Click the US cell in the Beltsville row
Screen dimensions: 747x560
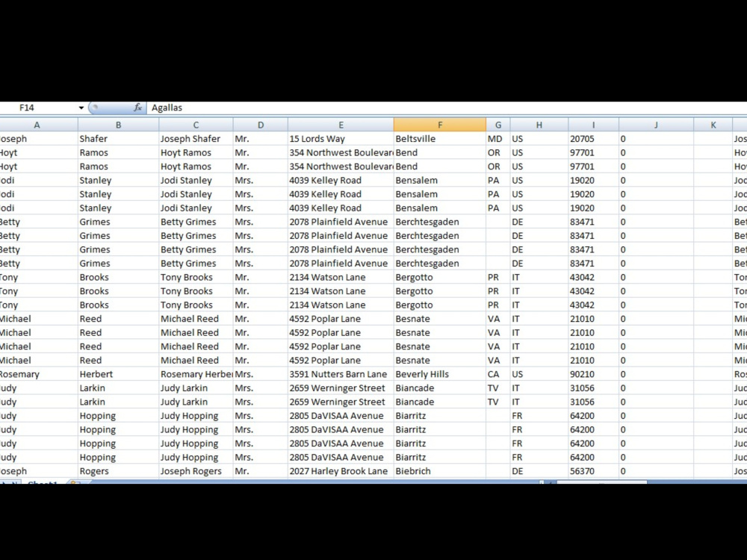pos(539,139)
